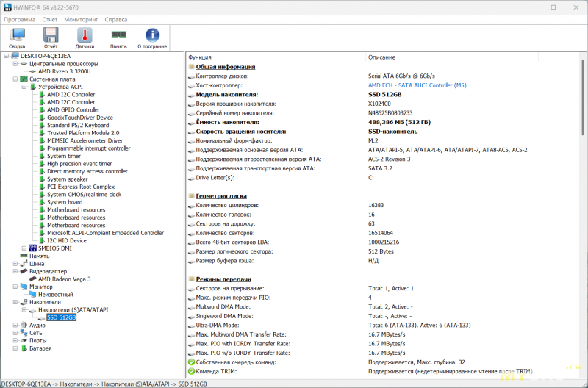Open the Программа menu

[20, 20]
